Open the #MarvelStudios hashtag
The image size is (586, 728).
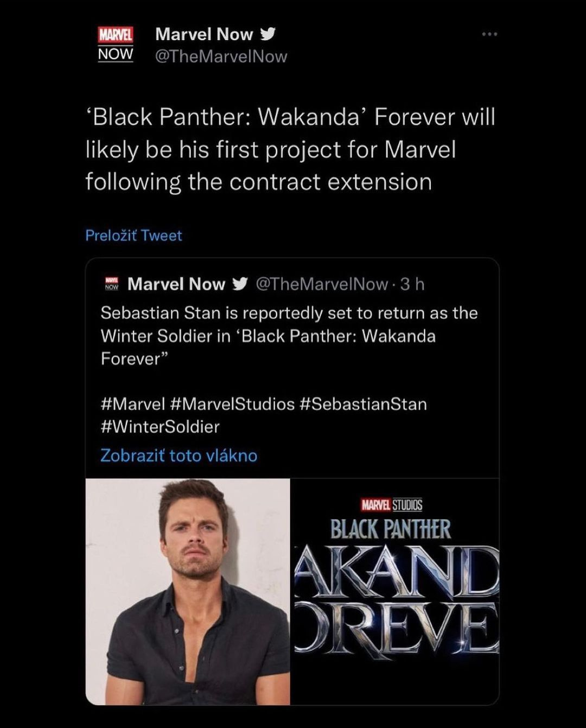coord(232,404)
